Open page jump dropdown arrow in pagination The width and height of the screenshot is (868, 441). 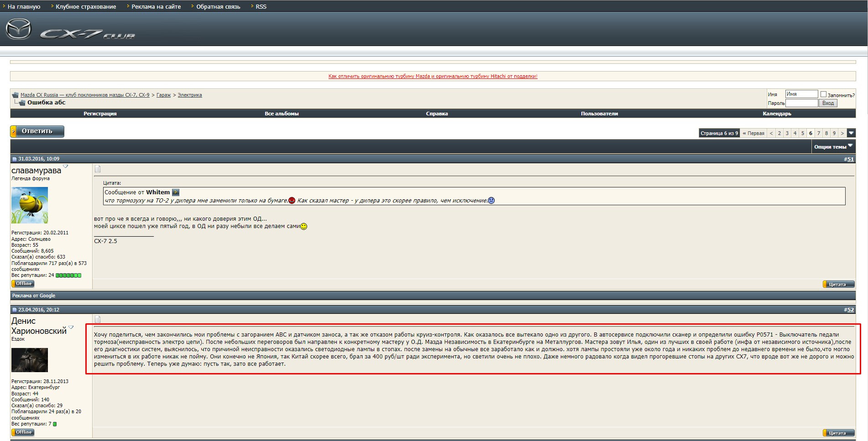(851, 133)
